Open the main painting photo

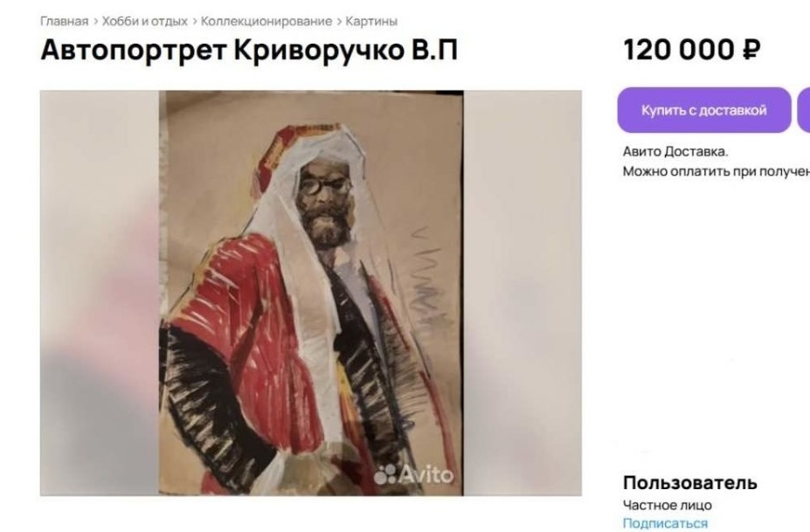click(311, 293)
